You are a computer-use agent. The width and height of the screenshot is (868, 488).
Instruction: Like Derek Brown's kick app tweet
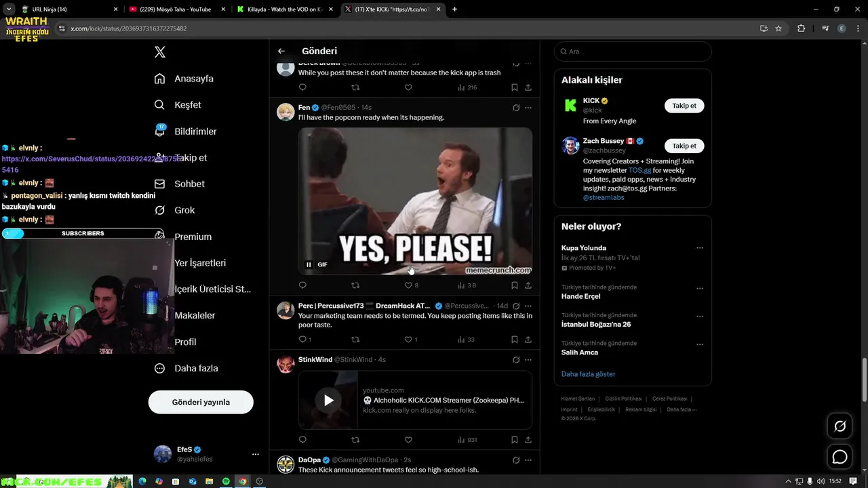click(x=408, y=87)
